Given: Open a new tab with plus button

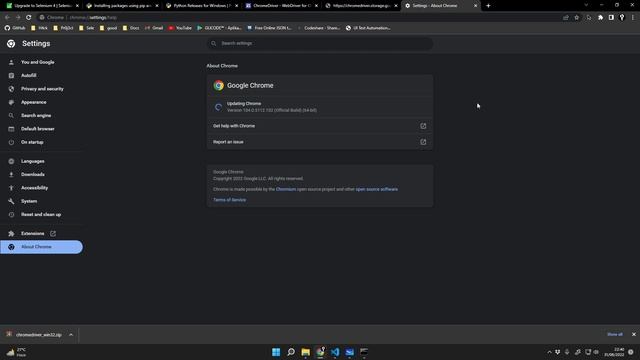Looking at the screenshot, I should click(488, 6).
